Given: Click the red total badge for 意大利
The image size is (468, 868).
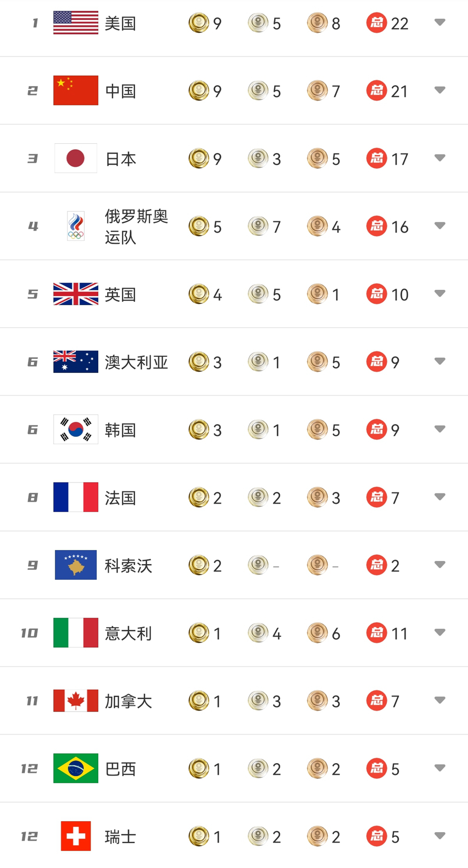Looking at the screenshot, I should [376, 633].
